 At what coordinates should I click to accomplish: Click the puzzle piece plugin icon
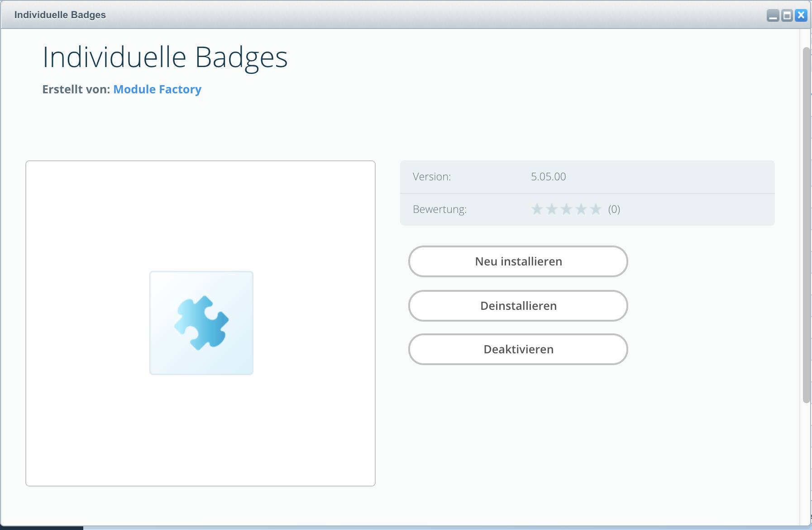(x=201, y=323)
